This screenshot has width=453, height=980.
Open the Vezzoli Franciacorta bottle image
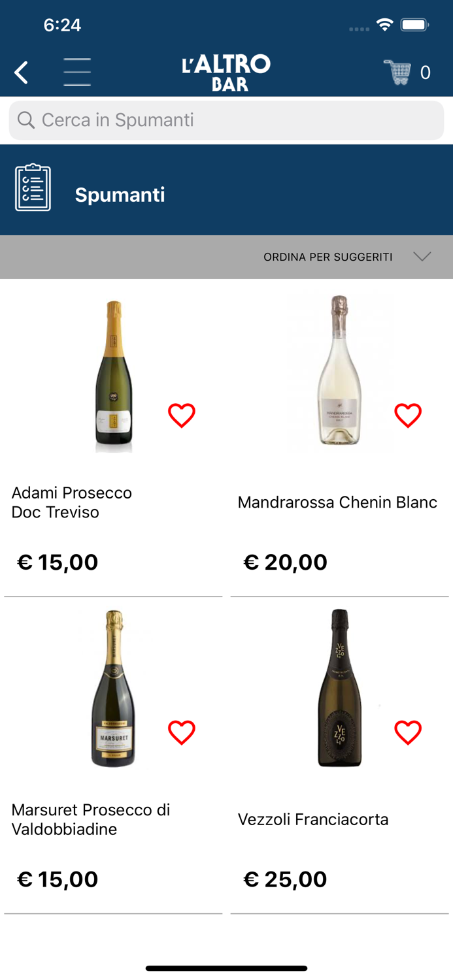point(339,688)
